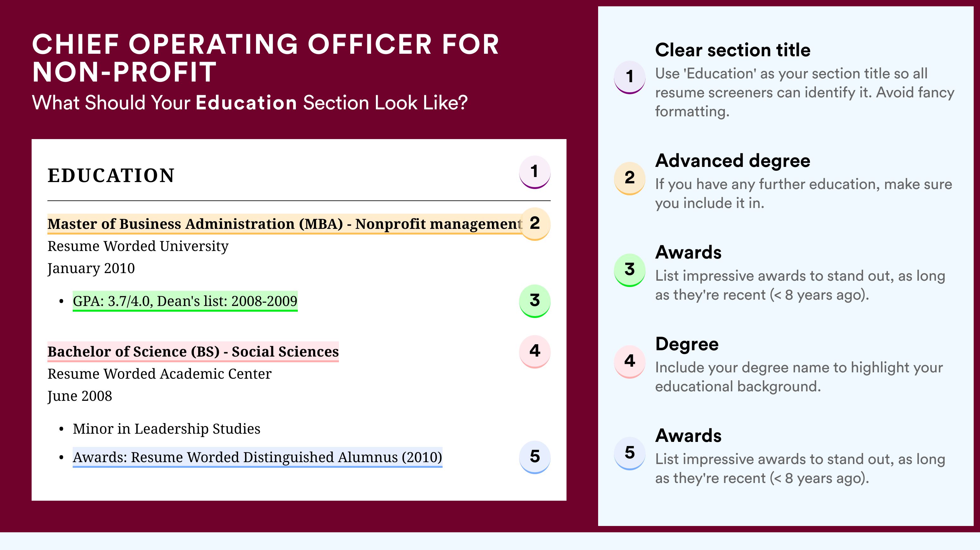The height and width of the screenshot is (550, 980).
Task: Click the number 4 badge beside Degree tip
Action: click(629, 361)
